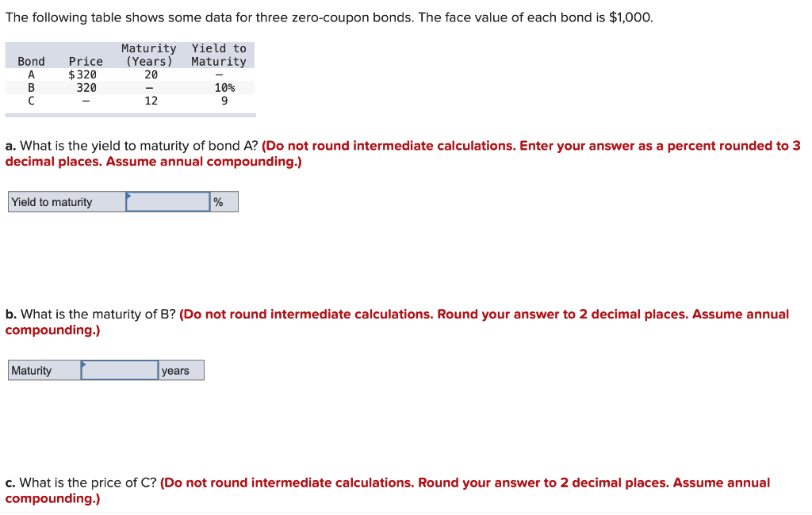Click the Maturity answer input field
Viewport: 812px width, 515px height.
pos(119,370)
